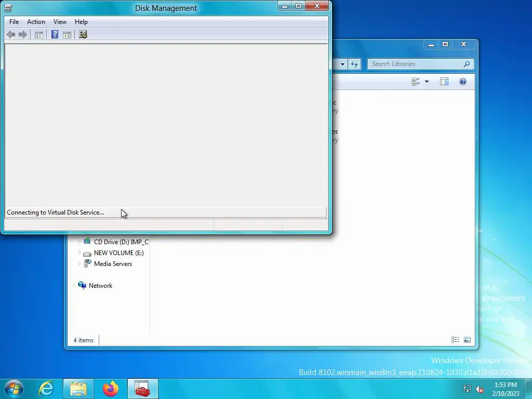The image size is (532, 399).
Task: Select Media Servers in Explorer tree
Action: point(113,263)
